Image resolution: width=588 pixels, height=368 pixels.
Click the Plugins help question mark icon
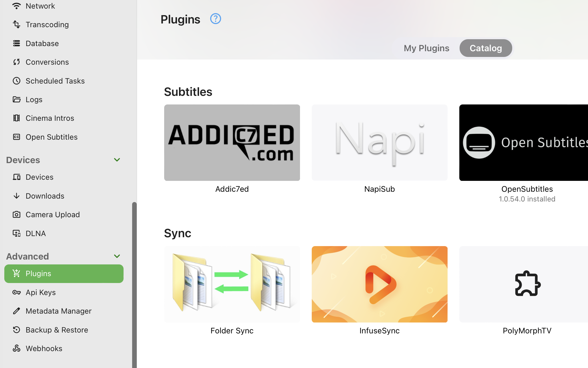click(x=215, y=18)
